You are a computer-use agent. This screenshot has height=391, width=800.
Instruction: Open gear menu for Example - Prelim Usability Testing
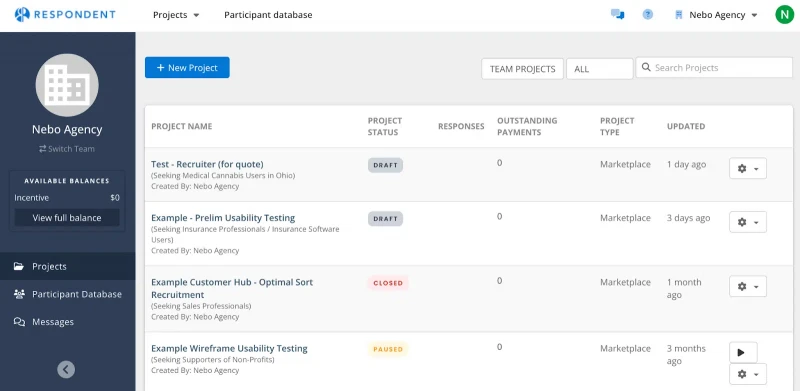tap(748, 222)
